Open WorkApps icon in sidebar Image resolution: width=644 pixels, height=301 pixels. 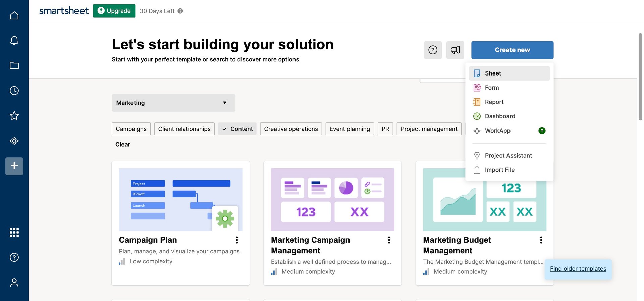[14, 141]
